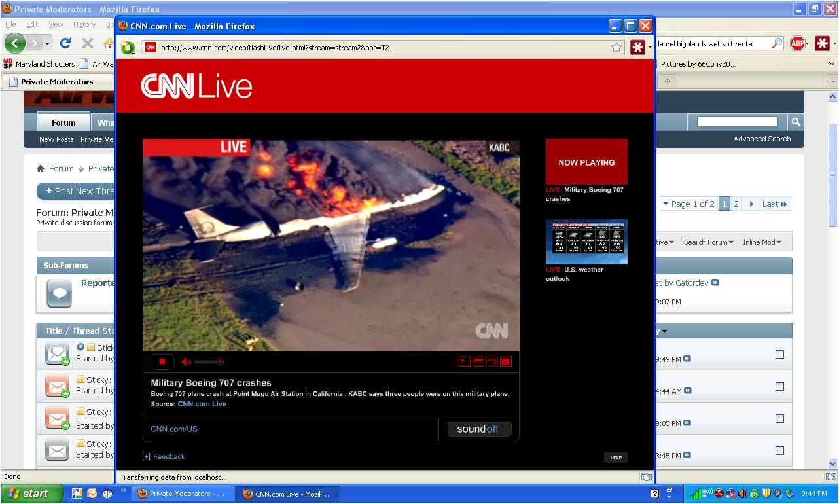Image resolution: width=839 pixels, height=504 pixels.
Task: Open Advanced Search on forum
Action: tap(762, 139)
